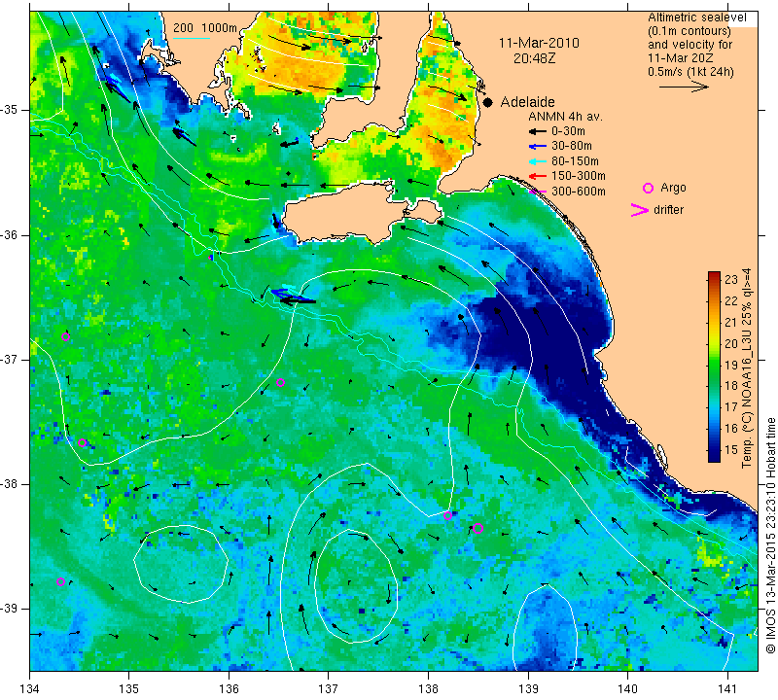Click Argo float marker near 37.7°S 134.5°E
The width and height of the screenshot is (778, 700).
[83, 442]
